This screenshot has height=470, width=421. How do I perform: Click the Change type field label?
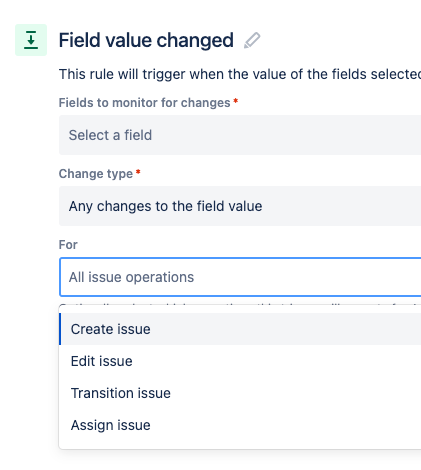tap(96, 174)
